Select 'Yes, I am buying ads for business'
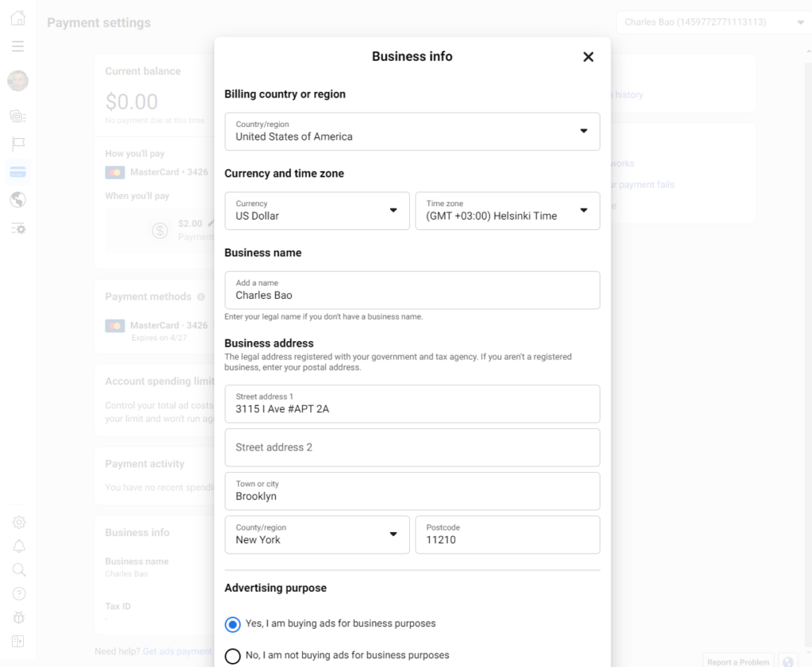This screenshot has width=812, height=667. click(232, 624)
